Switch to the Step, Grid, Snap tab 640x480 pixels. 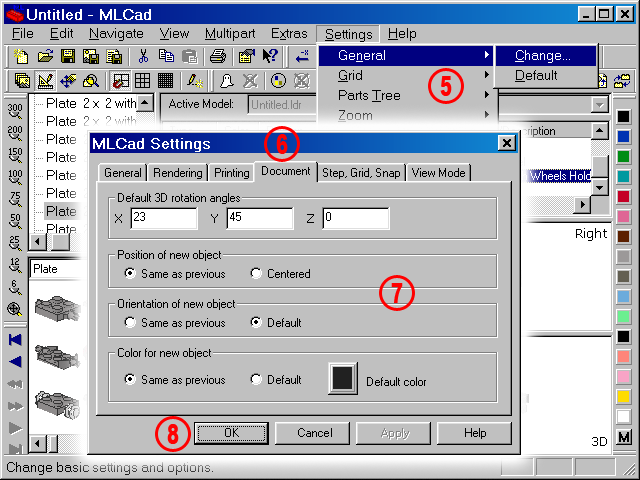click(x=361, y=173)
